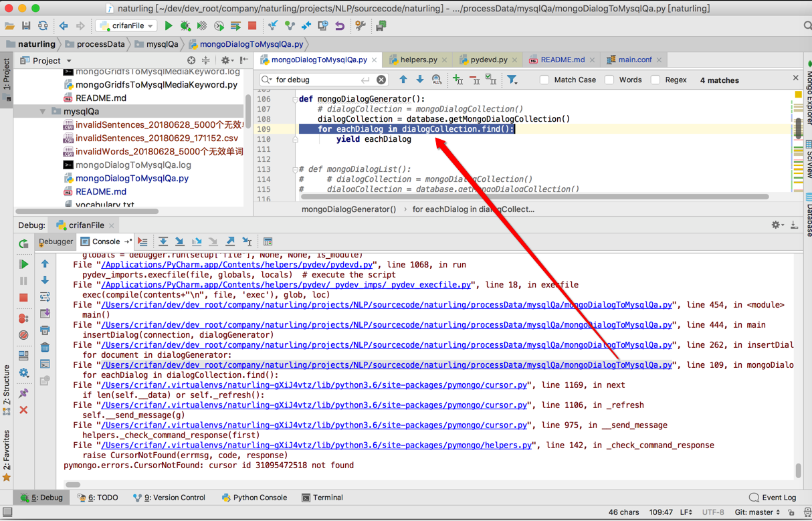
Task: Clear console with trash icon
Action: tap(45, 347)
